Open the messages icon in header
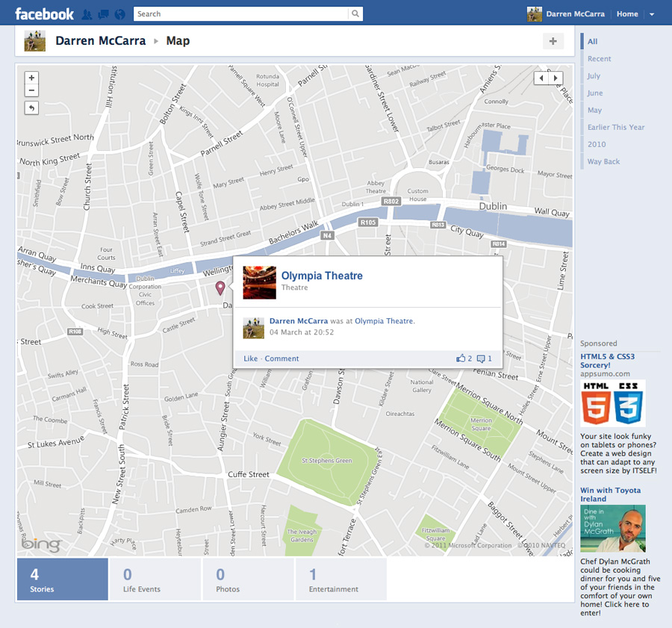 [103, 14]
